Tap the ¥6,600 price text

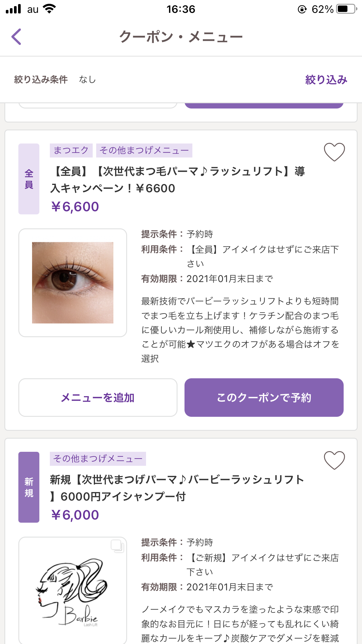click(x=75, y=207)
